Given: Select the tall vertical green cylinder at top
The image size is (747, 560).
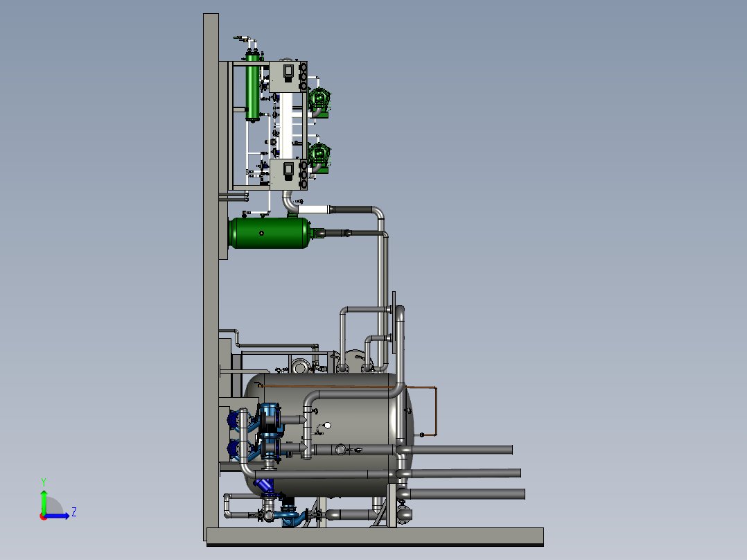Looking at the screenshot, I should tap(252, 86).
